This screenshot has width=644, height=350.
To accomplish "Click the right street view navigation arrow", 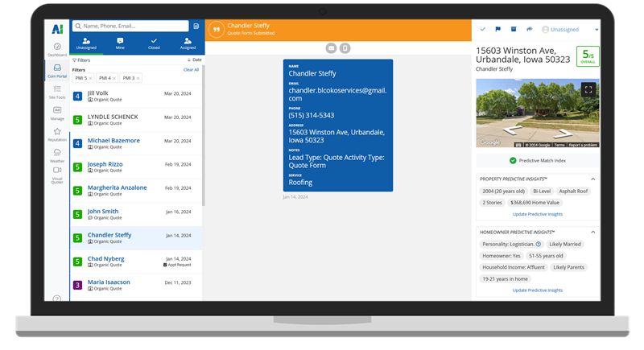I will [x=563, y=133].
